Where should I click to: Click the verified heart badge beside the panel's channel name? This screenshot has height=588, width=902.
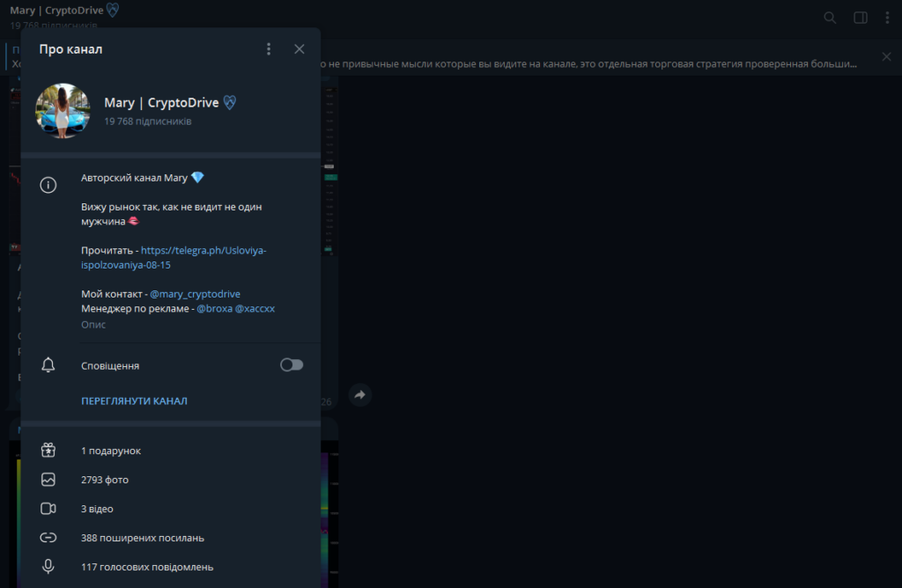pyautogui.click(x=230, y=102)
